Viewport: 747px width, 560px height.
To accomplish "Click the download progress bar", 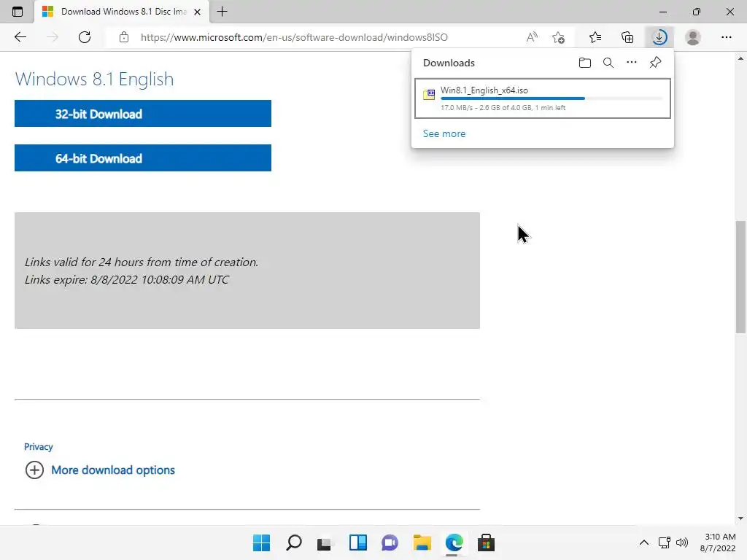I will (x=551, y=98).
